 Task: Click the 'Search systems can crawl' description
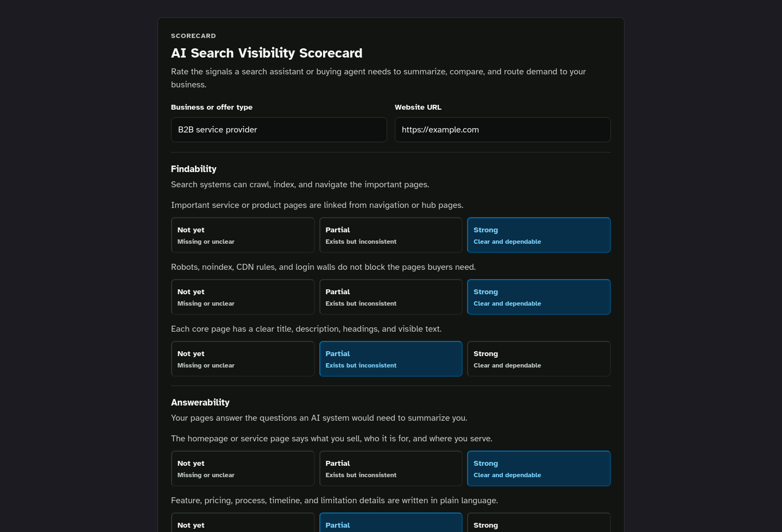click(300, 185)
